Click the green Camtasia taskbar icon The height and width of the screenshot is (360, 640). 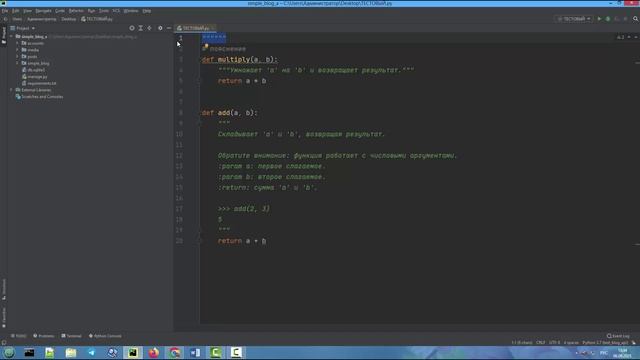pos(216,353)
